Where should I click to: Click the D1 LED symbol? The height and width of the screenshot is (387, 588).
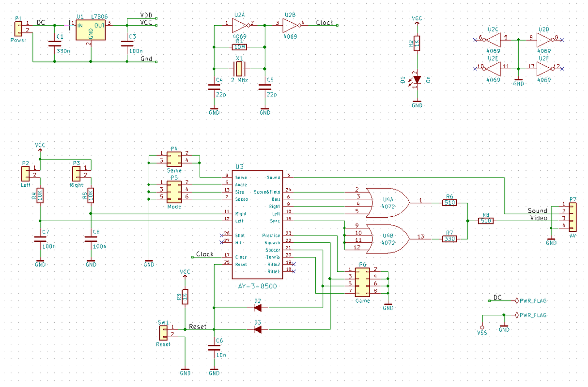coord(417,79)
